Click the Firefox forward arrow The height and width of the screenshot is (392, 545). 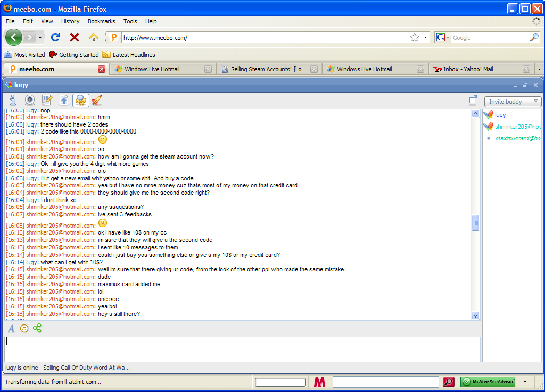coord(30,37)
